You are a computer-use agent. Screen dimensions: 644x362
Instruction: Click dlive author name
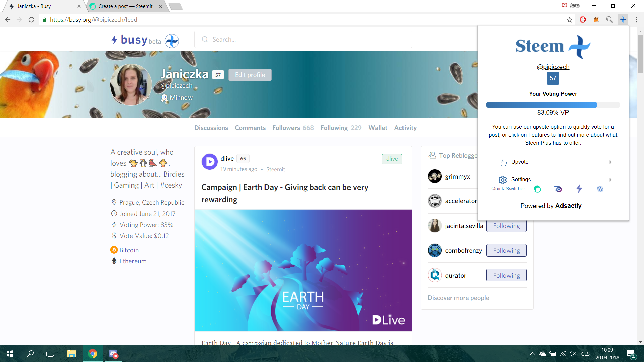(227, 158)
